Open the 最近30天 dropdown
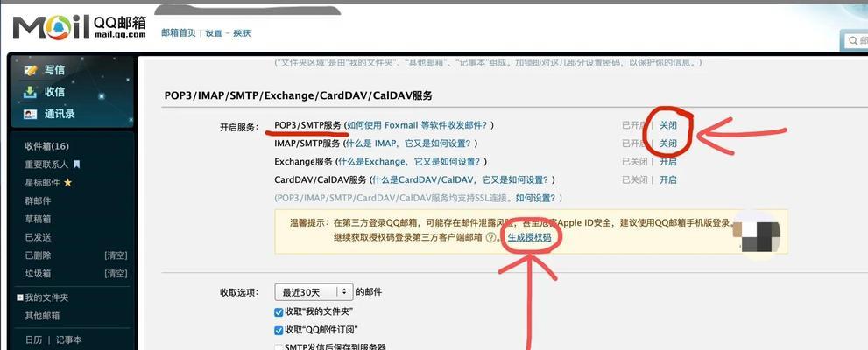Screen dimensions: 868x350 (314, 291)
